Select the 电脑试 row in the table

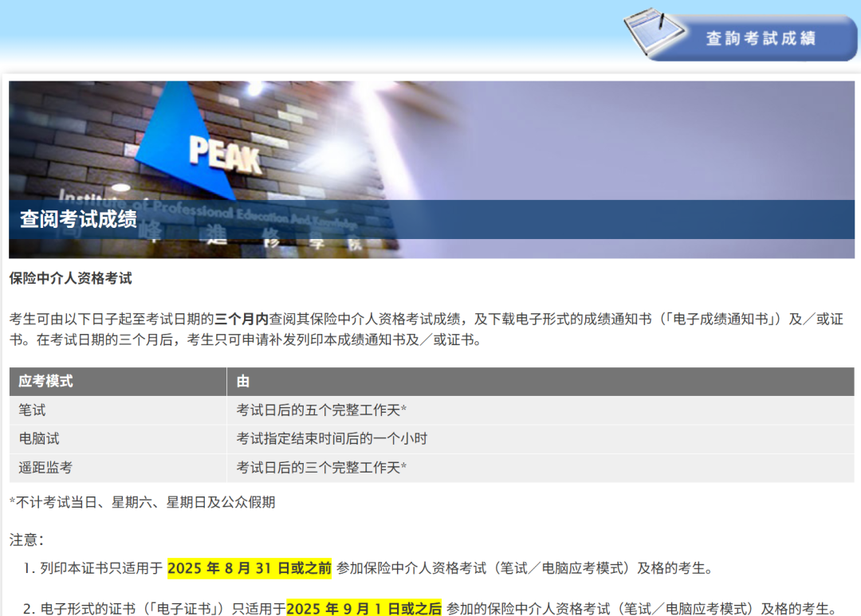[39, 439]
